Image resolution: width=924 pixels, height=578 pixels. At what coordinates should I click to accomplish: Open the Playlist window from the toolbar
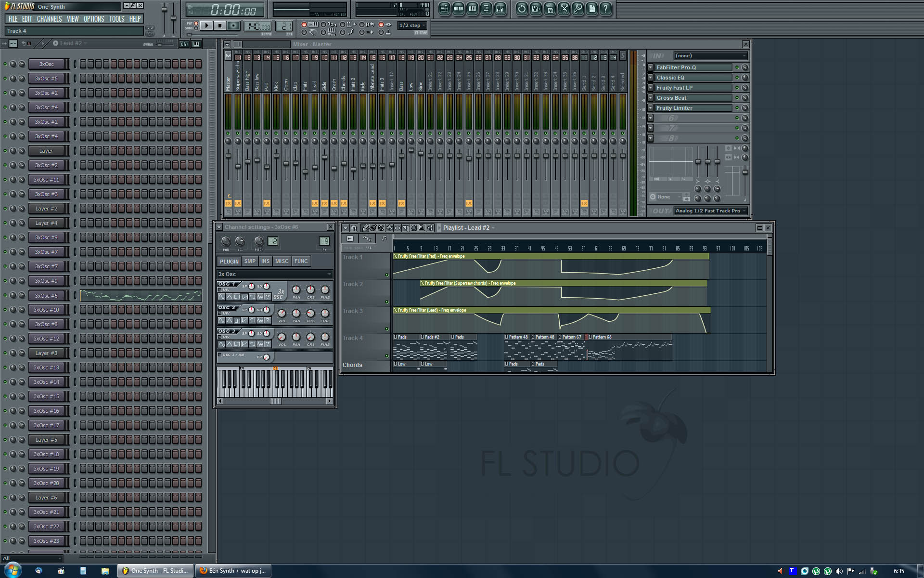(444, 9)
